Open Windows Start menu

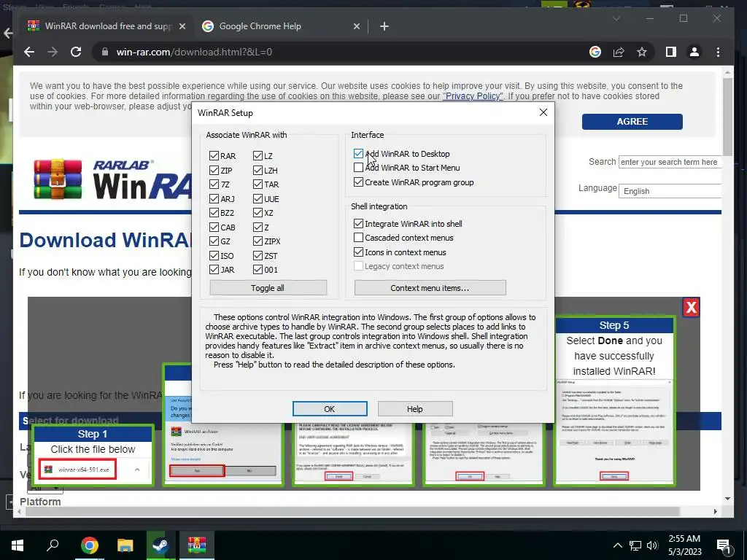(18, 545)
